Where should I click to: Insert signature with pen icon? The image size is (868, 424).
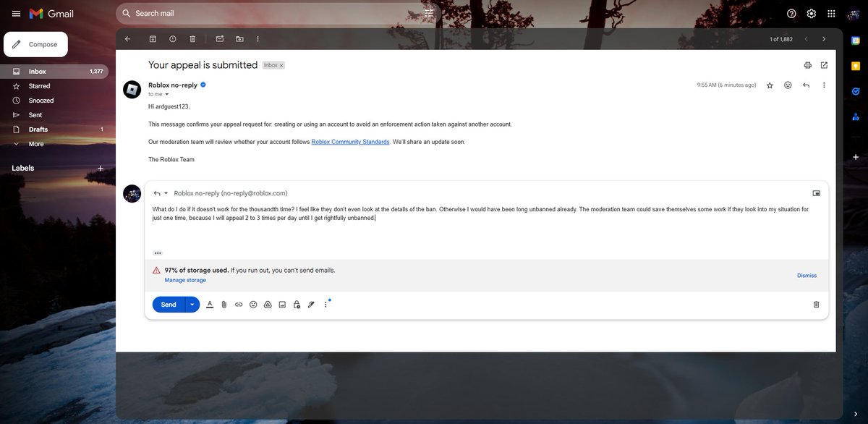coord(311,305)
